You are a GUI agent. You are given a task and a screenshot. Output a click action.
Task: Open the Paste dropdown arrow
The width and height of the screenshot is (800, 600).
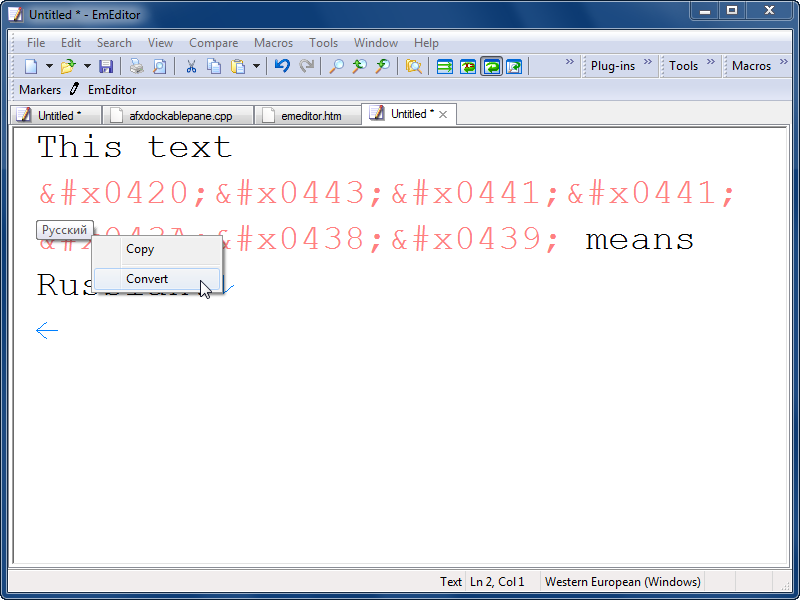click(x=256, y=66)
